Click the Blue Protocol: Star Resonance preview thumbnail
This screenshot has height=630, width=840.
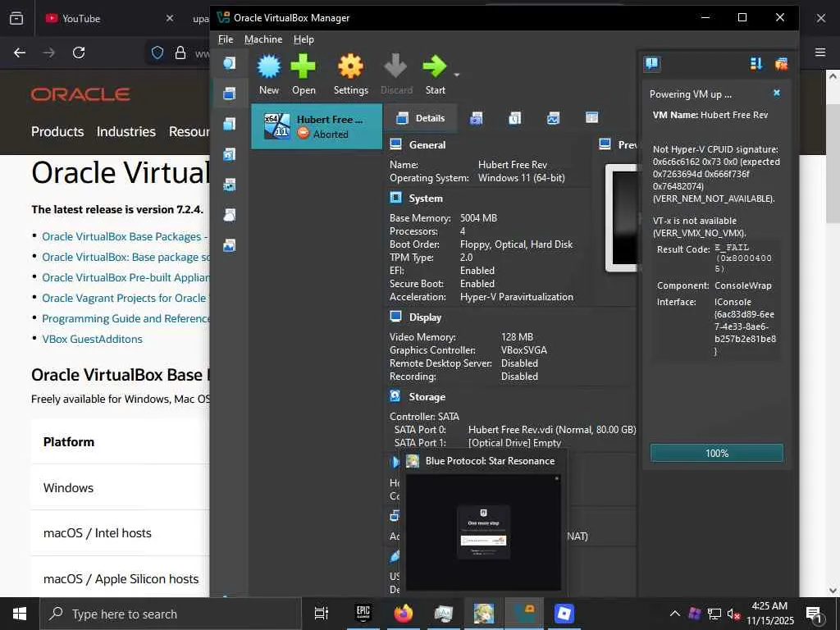[x=483, y=532]
